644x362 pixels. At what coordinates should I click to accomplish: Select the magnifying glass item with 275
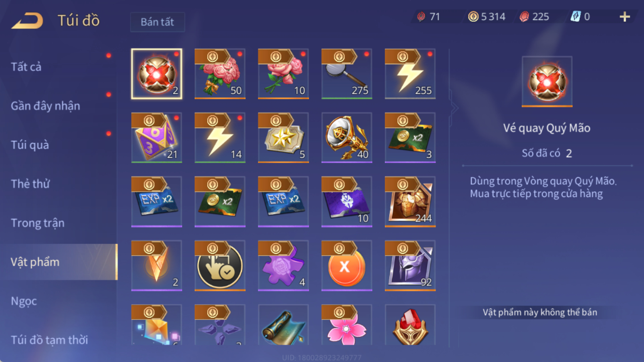(347, 74)
